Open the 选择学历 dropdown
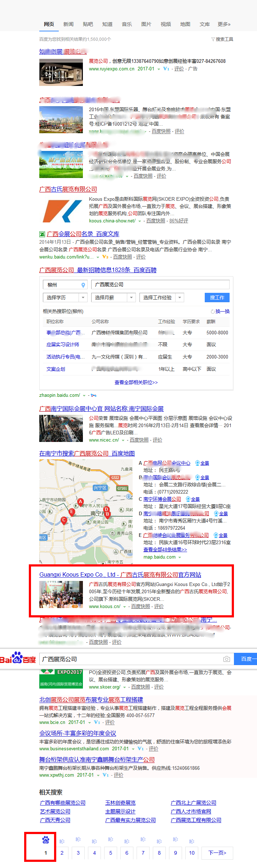 point(65,298)
